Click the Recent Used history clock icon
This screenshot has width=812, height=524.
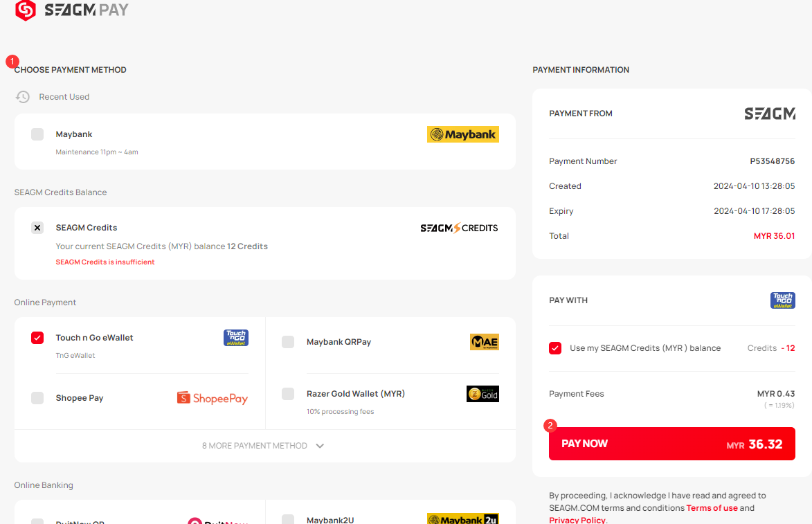point(22,97)
